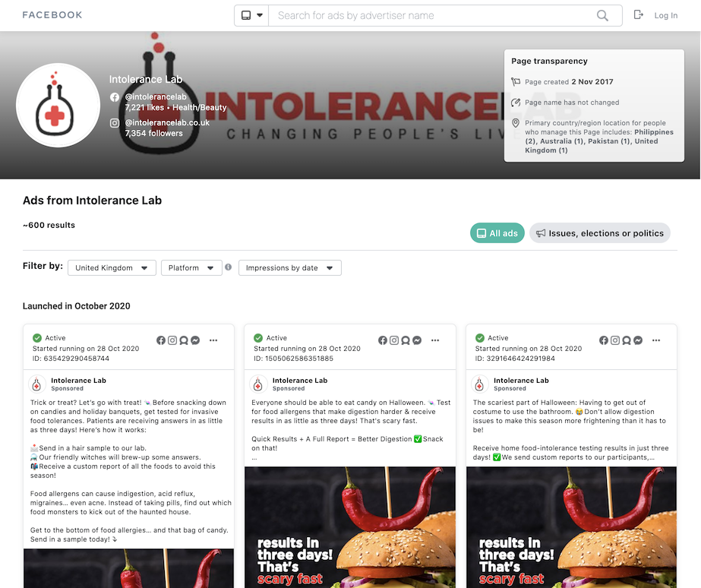Click the megaphone icon on politics tab
Image resolution: width=701 pixels, height=588 pixels.
pyautogui.click(x=541, y=233)
